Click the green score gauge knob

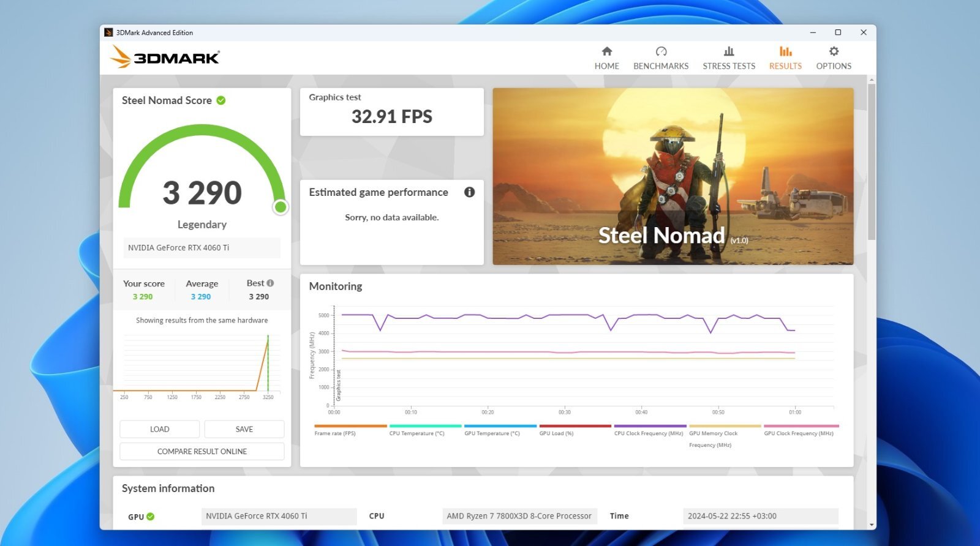click(x=281, y=207)
